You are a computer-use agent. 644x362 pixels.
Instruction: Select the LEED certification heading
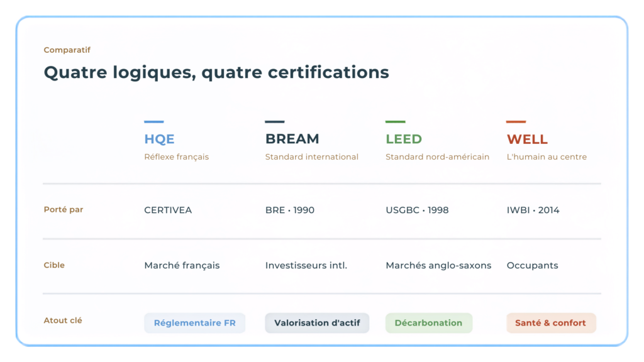coord(404,139)
